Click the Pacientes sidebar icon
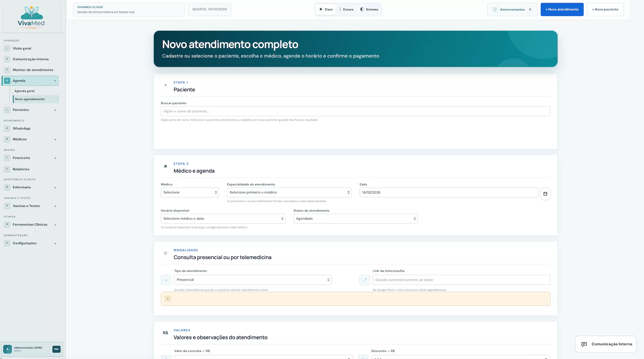 (x=7, y=110)
